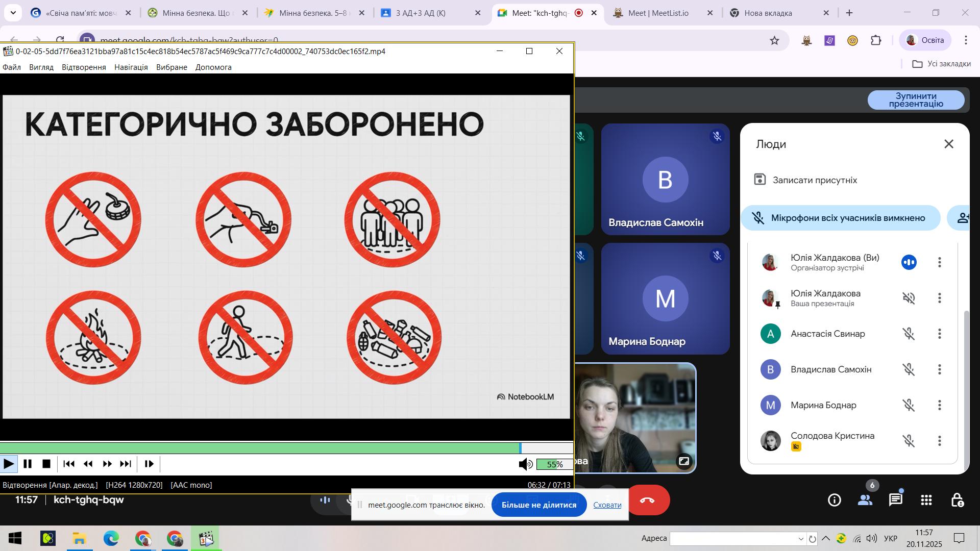Open the Meet chat panel icon

click(x=895, y=500)
